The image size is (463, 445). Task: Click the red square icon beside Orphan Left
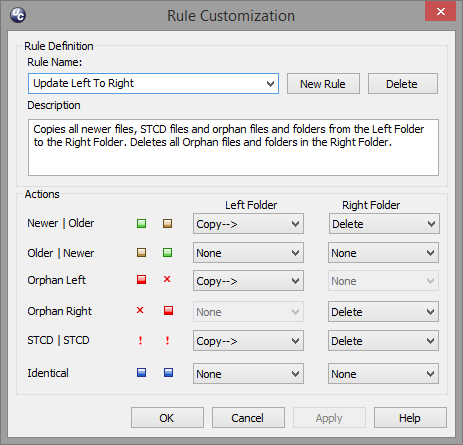[x=141, y=279]
